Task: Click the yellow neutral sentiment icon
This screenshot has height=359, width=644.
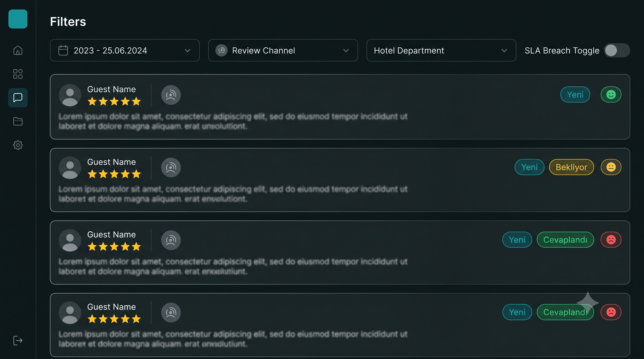Action: [611, 167]
